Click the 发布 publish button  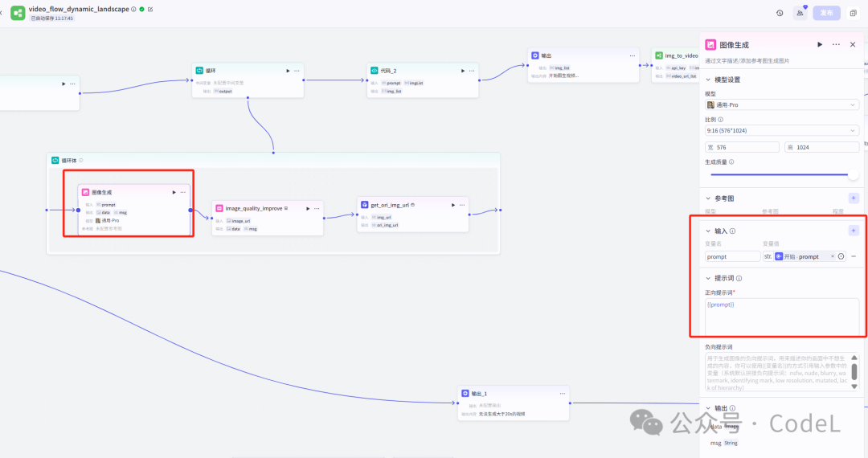coord(826,14)
